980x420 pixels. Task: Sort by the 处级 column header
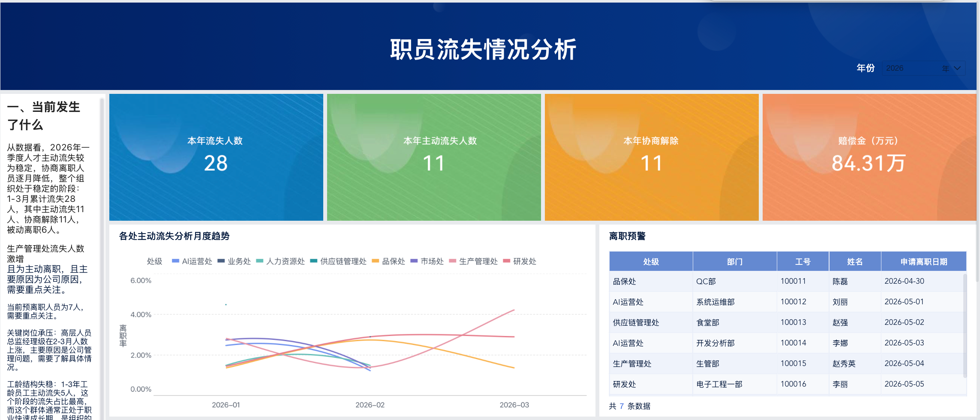(651, 261)
